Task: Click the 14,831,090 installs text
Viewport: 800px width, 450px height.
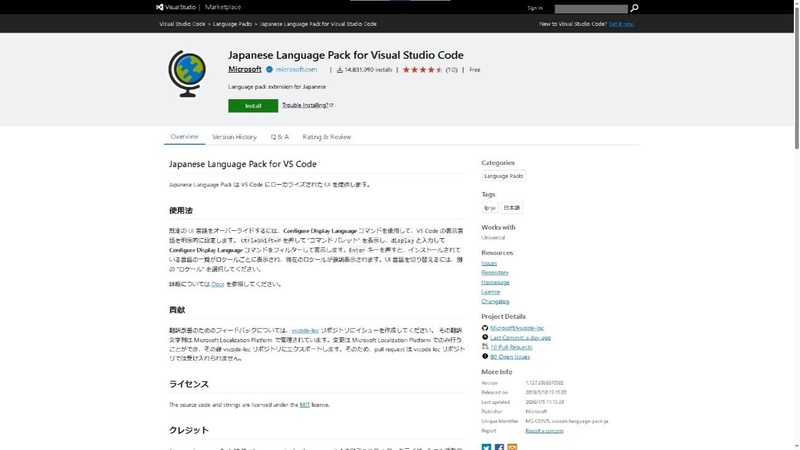Action: click(x=368, y=70)
